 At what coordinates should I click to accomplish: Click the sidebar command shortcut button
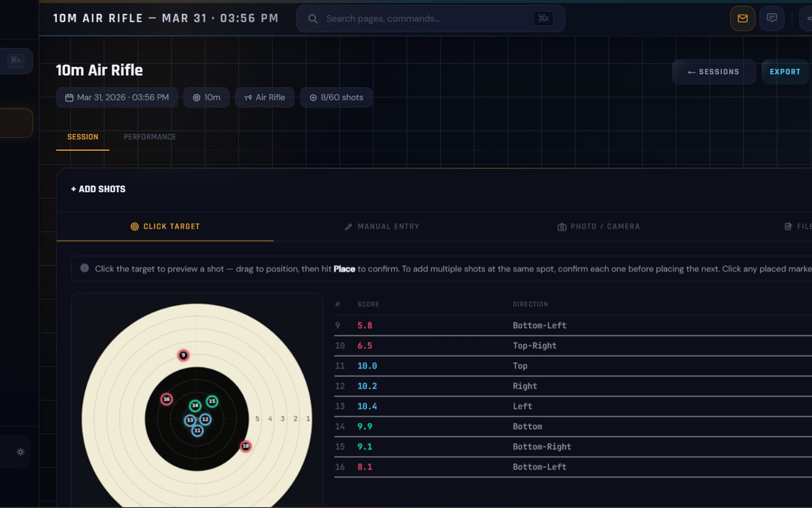[16, 60]
